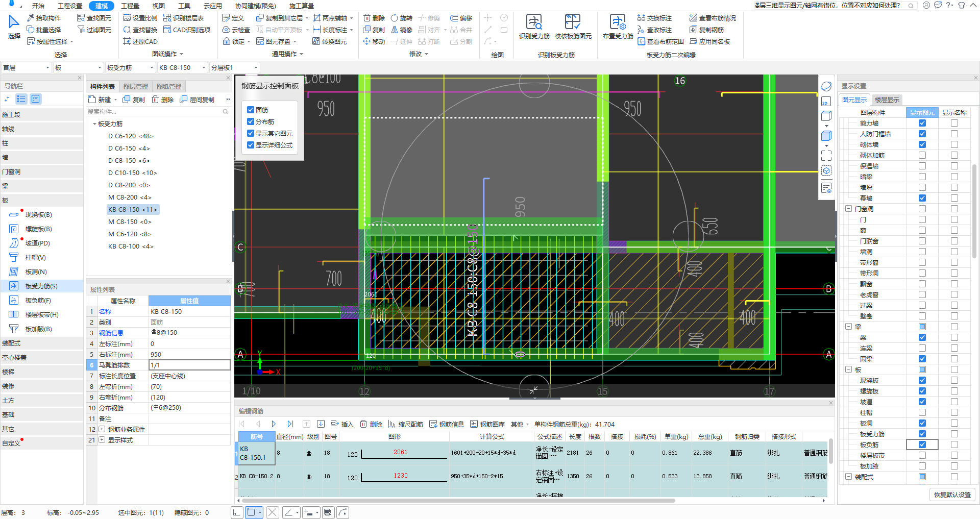Click 层间复制 button
Screen dimensions: 980x519
pyautogui.click(x=197, y=100)
